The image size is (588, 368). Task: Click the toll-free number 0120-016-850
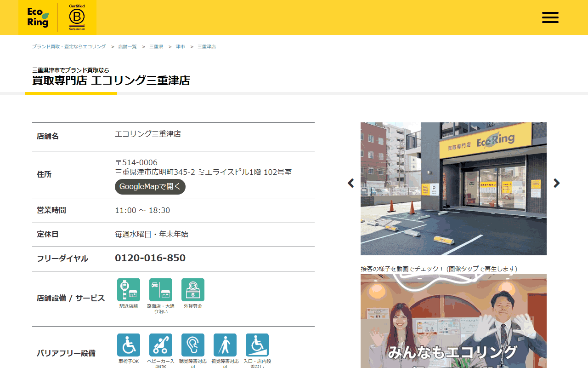(150, 258)
